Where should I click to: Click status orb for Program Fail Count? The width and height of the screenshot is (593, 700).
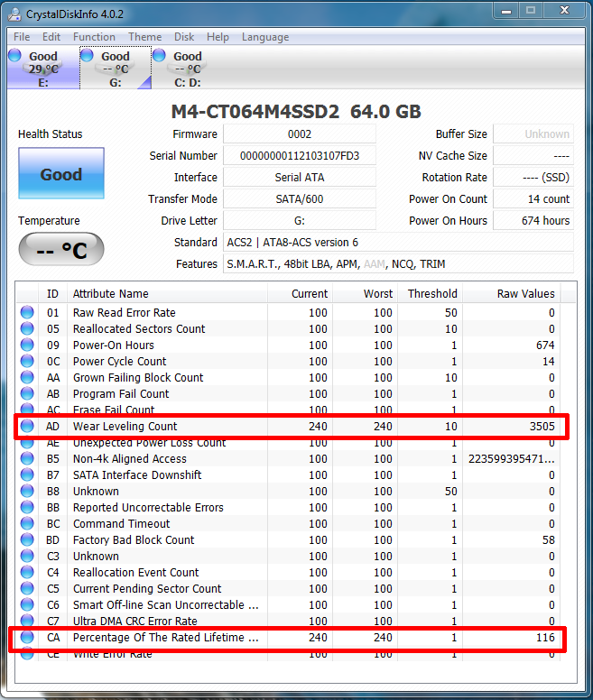pos(27,393)
